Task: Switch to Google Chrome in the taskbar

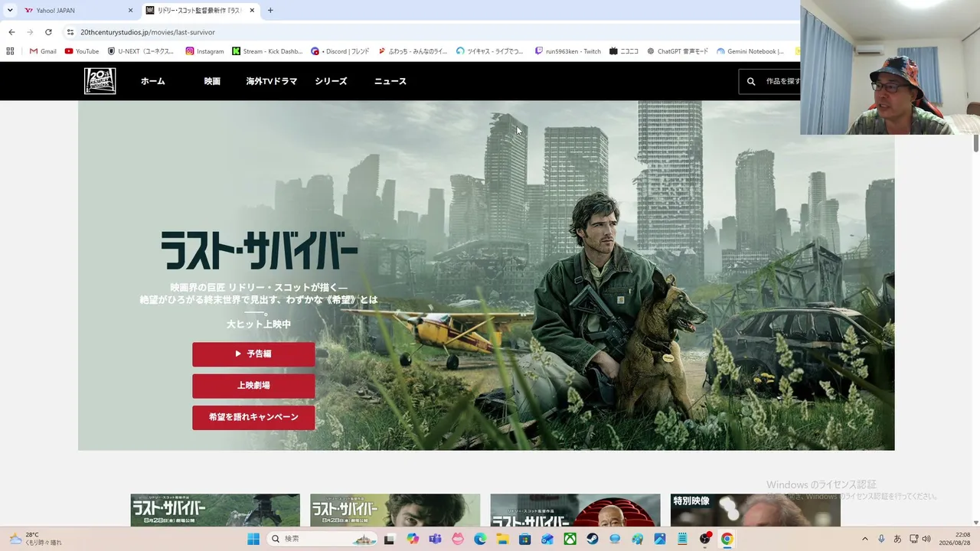Action: (x=727, y=539)
